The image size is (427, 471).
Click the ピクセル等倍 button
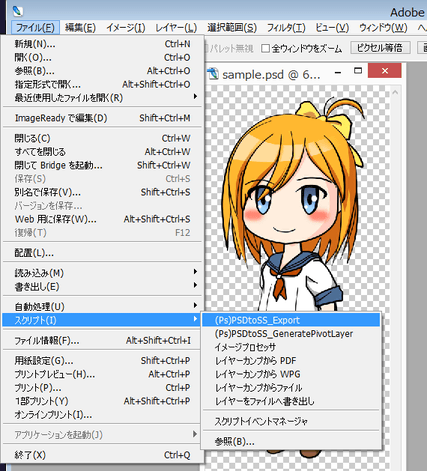coord(380,48)
